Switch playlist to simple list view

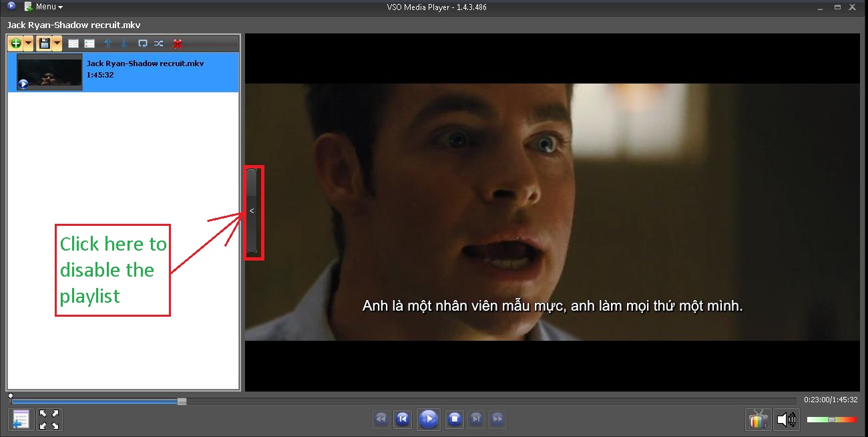[73, 43]
